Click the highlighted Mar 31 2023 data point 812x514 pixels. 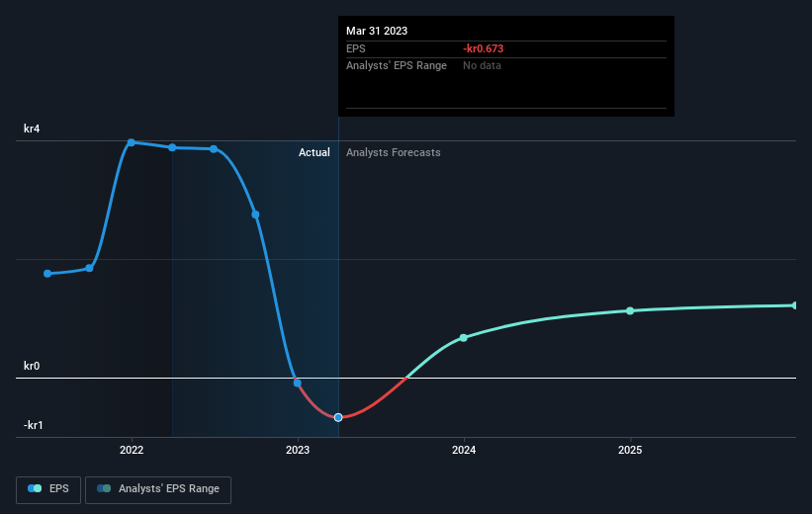click(338, 417)
